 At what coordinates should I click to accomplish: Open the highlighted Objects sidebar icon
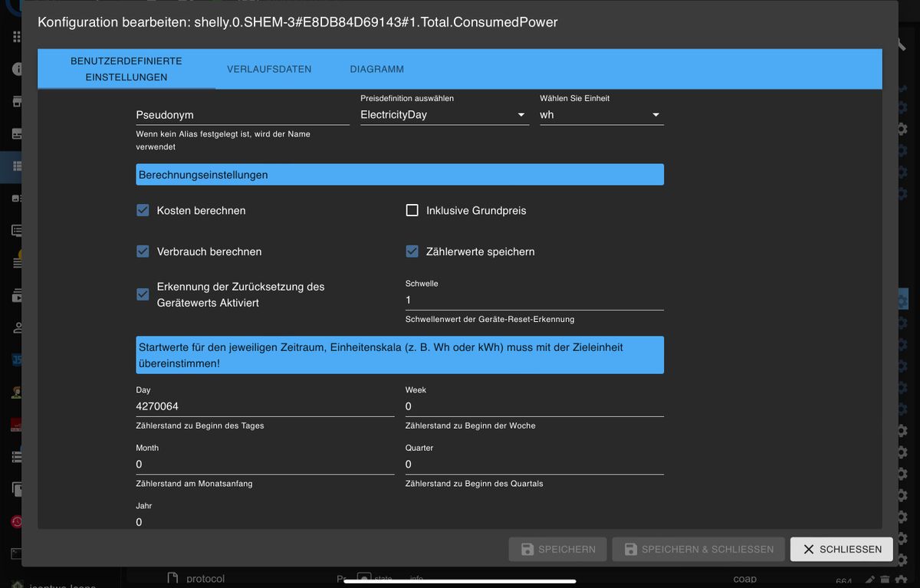[17, 166]
